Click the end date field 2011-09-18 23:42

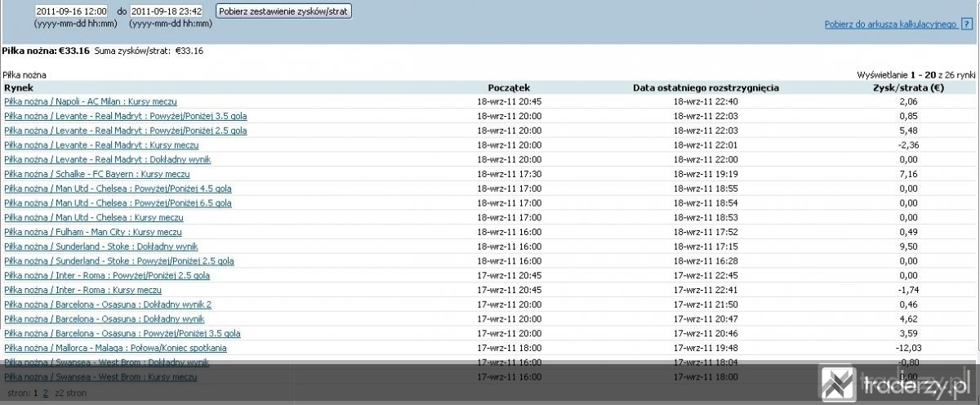(167, 11)
